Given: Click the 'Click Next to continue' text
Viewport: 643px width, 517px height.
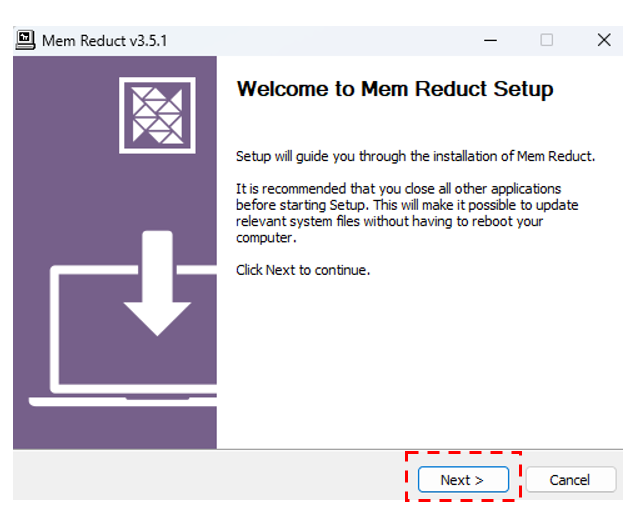Looking at the screenshot, I should [303, 270].
